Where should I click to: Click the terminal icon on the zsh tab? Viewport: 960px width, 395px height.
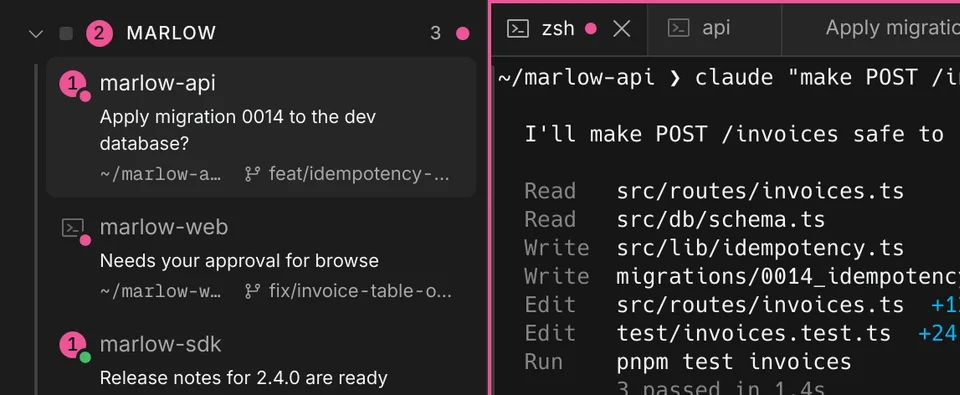click(518, 29)
